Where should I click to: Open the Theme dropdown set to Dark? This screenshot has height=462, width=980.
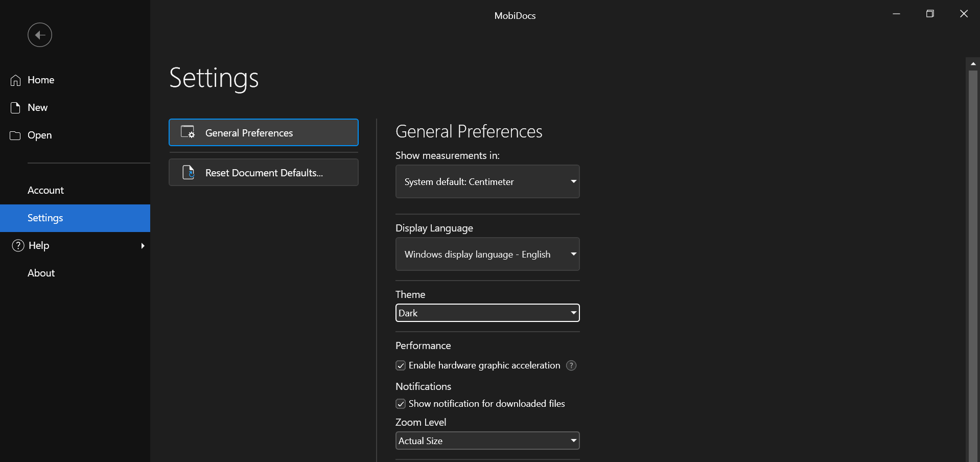point(487,313)
